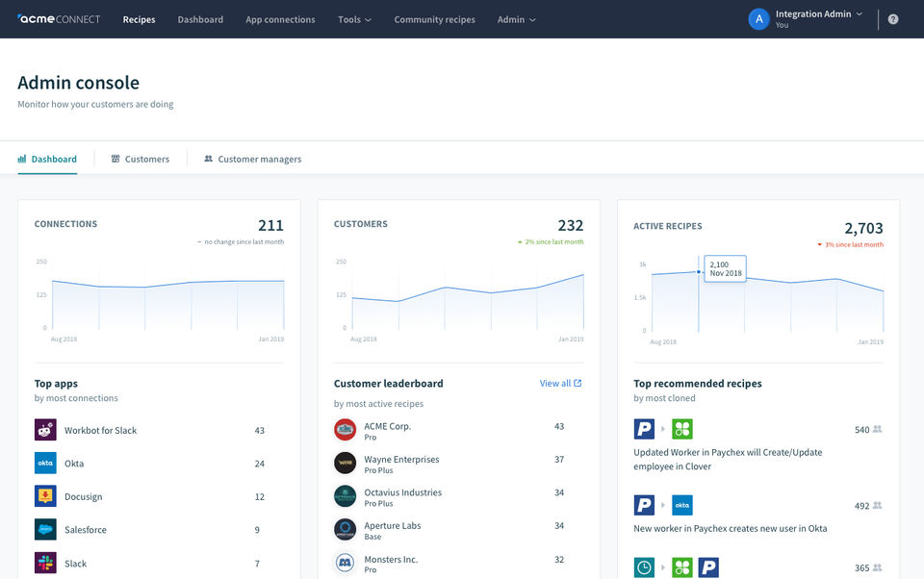The width and height of the screenshot is (924, 579).
Task: Click the Salesforce app icon
Action: [x=45, y=530]
